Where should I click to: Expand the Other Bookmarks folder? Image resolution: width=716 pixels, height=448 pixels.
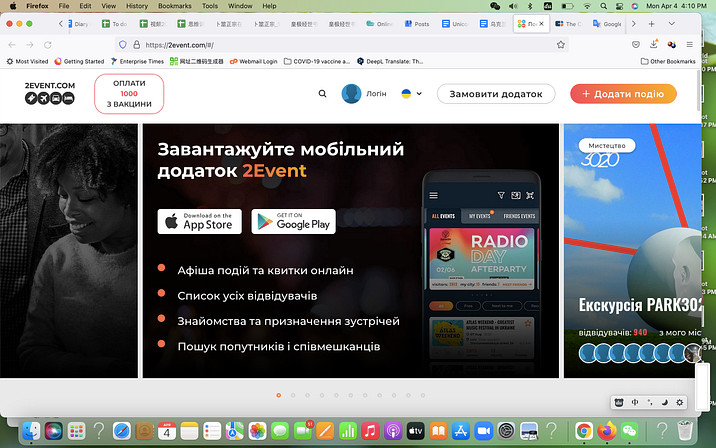click(x=668, y=61)
